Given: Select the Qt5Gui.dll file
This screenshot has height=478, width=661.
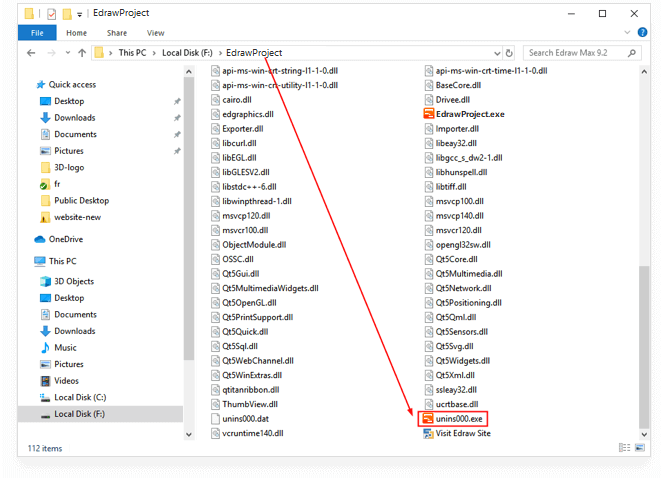Looking at the screenshot, I should (x=235, y=274).
